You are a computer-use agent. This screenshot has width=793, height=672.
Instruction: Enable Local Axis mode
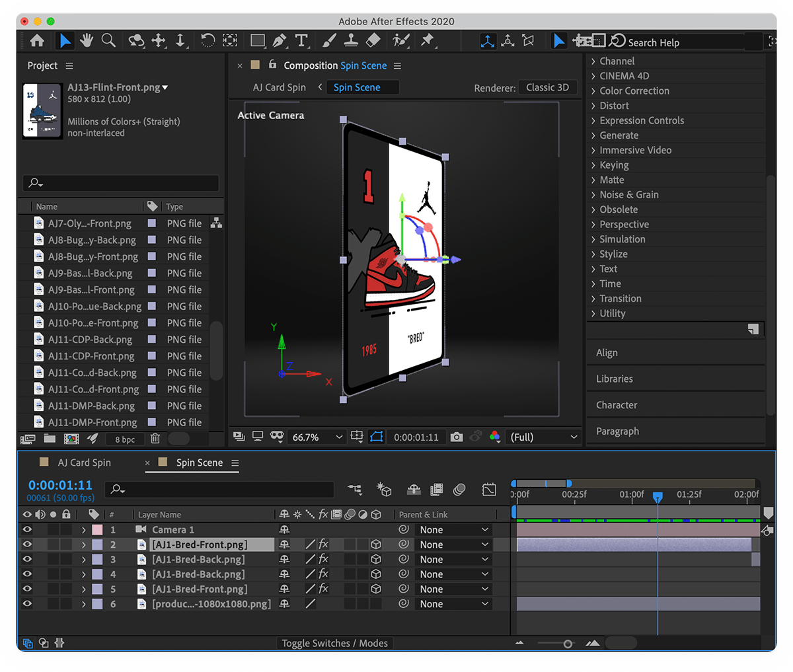(x=488, y=41)
